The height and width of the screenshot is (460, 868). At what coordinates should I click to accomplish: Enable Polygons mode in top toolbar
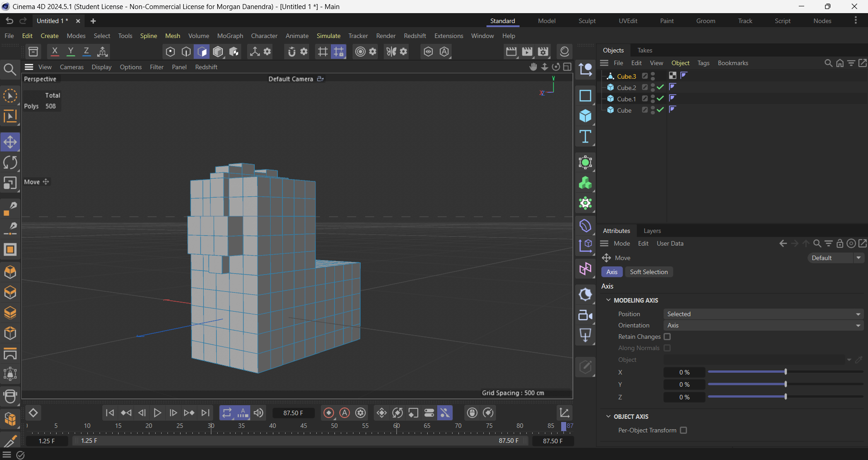click(202, 52)
